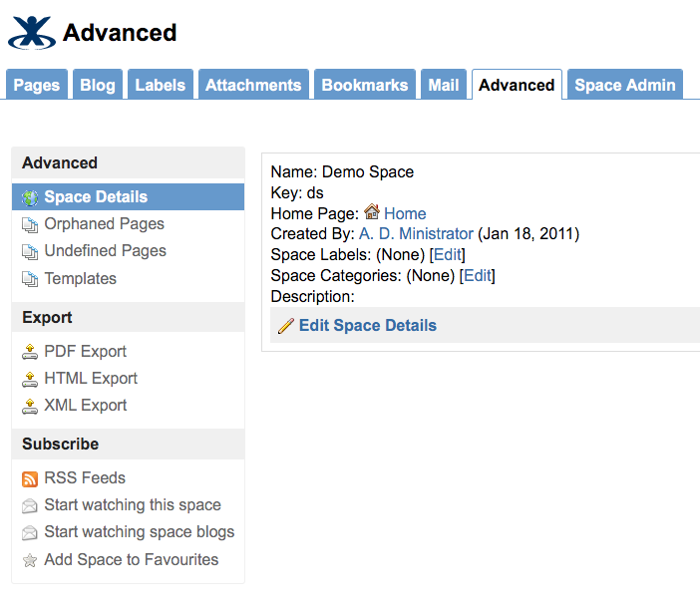Open the A. D. Ministrator profile link
700x603 pixels.
coord(416,233)
